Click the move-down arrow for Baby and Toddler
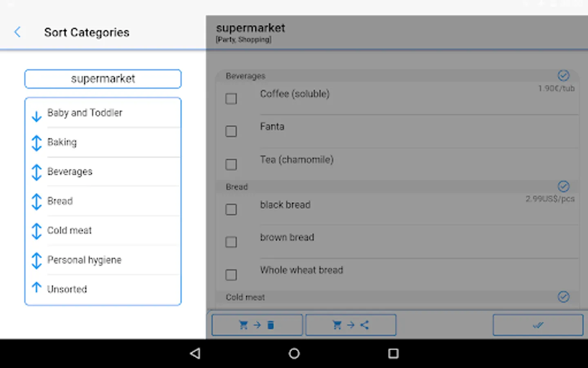This screenshot has width=588, height=368. coord(36,117)
